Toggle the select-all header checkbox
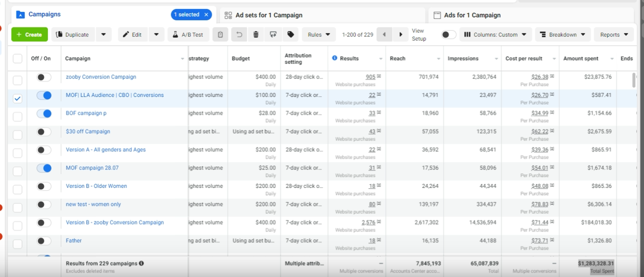Viewport: 644px width, 277px height. click(18, 58)
